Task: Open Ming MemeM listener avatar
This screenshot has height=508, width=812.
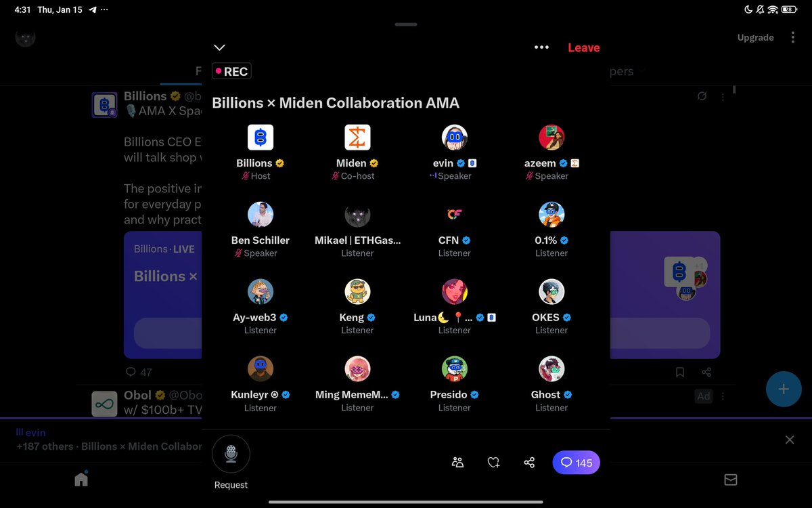Action: [357, 369]
